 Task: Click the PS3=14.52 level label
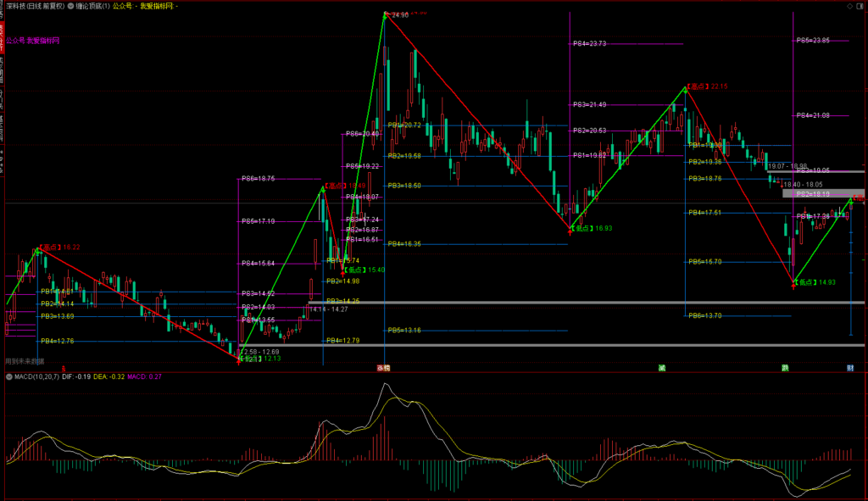(258, 294)
